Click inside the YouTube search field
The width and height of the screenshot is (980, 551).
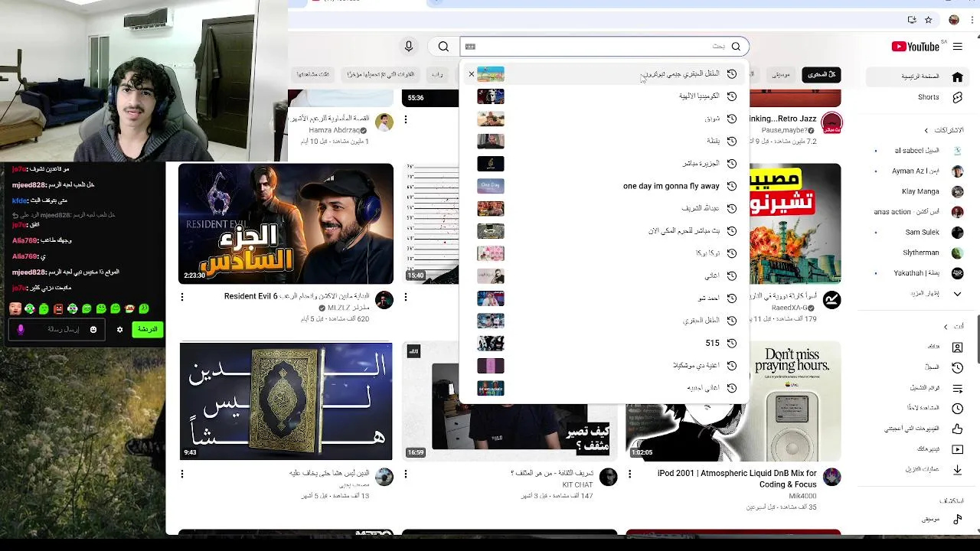coord(605,47)
